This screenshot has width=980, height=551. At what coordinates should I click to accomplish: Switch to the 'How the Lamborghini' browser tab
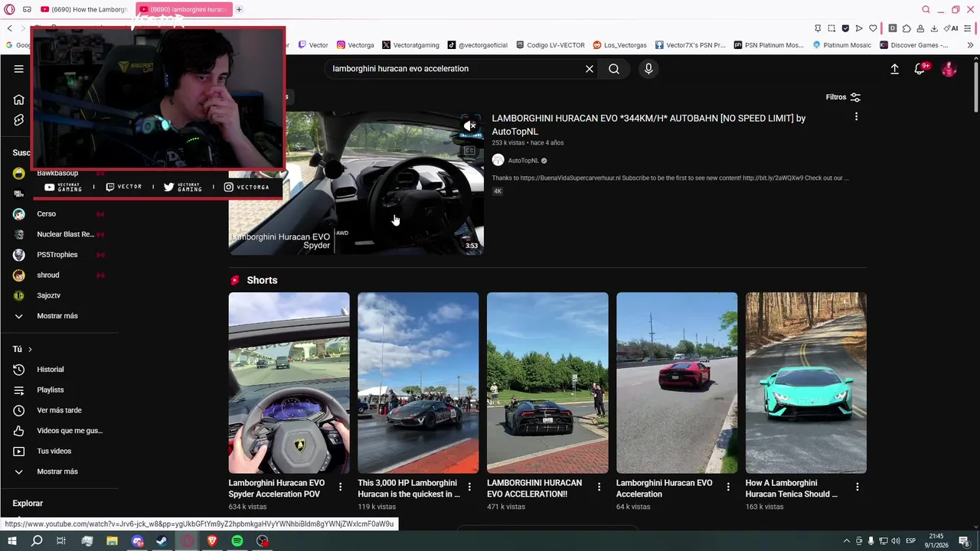84,9
